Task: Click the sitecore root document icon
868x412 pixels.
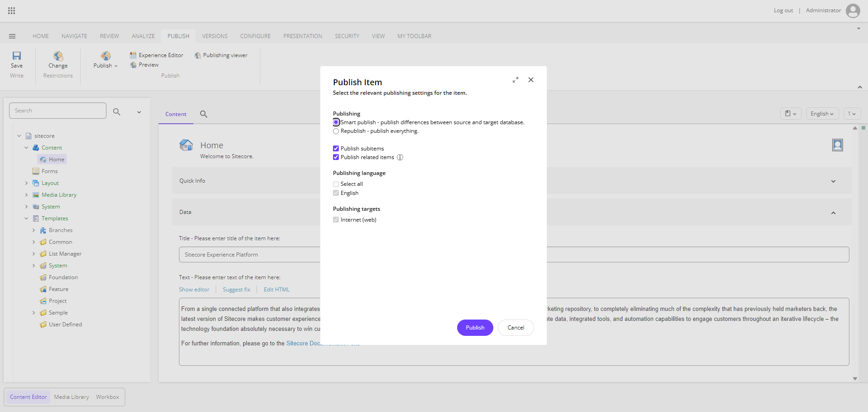Action: point(29,136)
